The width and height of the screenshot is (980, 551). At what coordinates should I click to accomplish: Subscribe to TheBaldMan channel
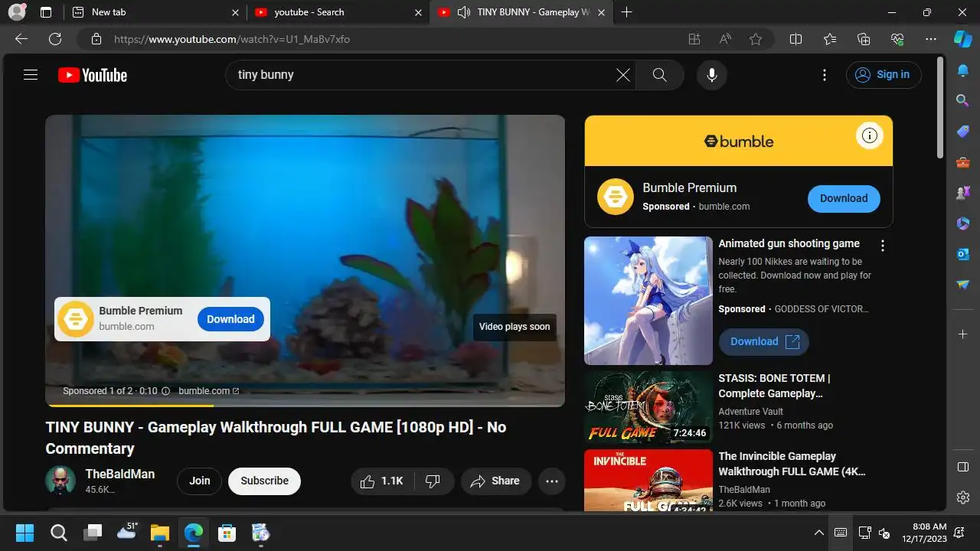point(264,481)
